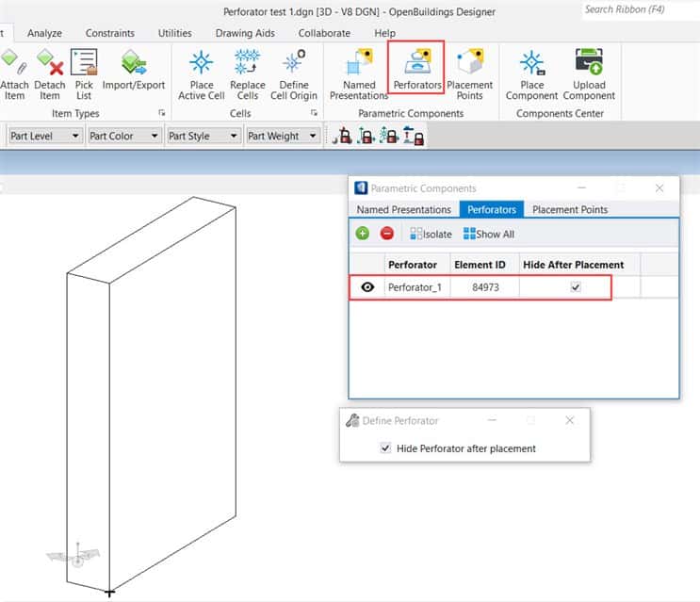Minimize the Define Perforator dialog
Image resolution: width=700 pixels, height=602 pixels.
(492, 420)
